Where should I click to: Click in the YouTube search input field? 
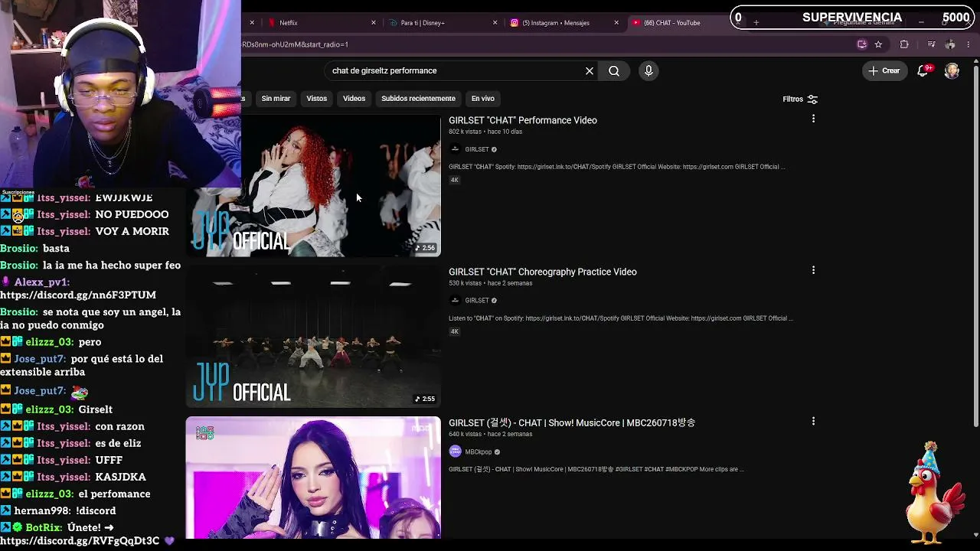point(456,70)
